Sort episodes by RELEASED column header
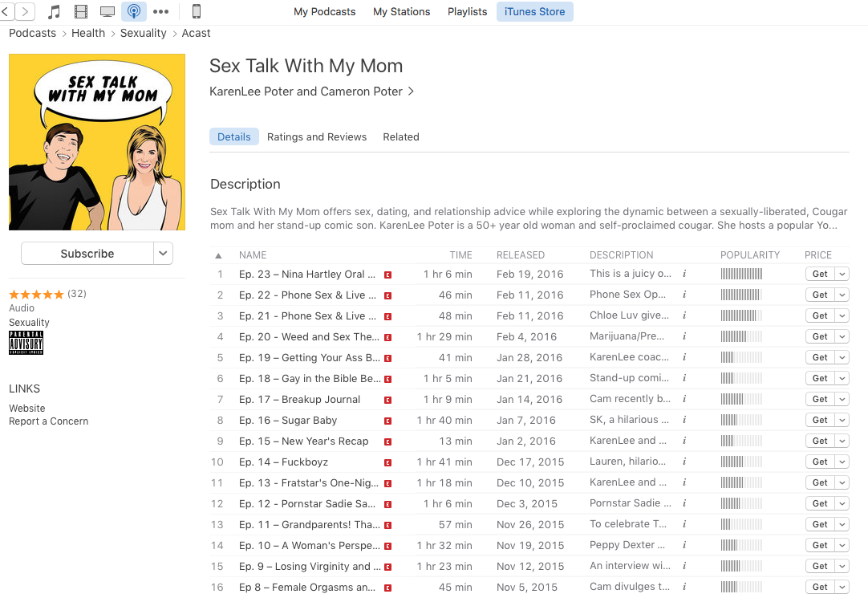Viewport: 868px width, 594px height. coord(521,255)
